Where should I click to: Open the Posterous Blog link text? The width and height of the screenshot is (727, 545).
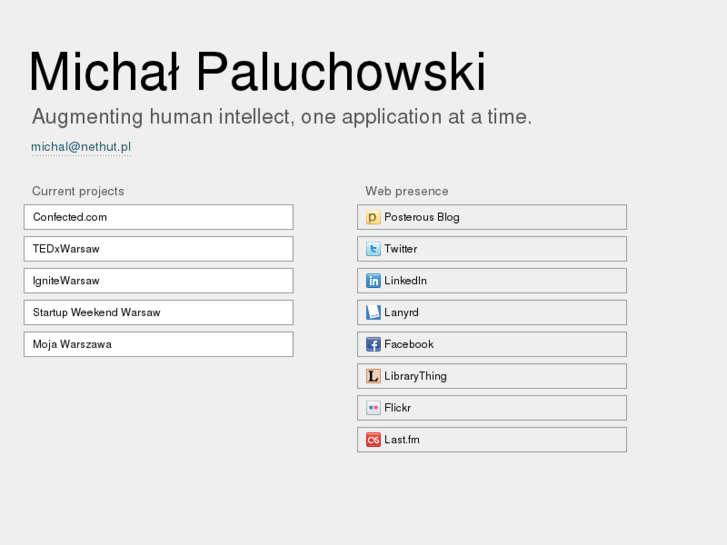[422, 217]
